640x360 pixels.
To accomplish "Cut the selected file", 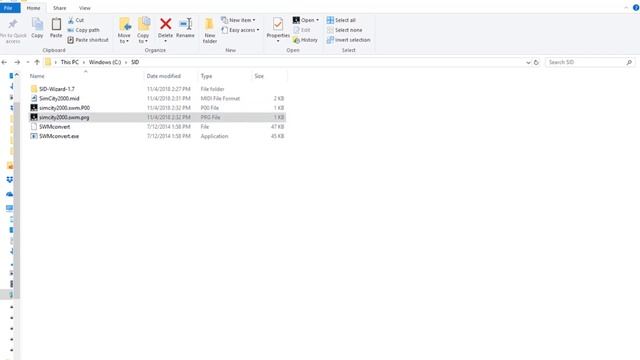I will tap(76, 20).
